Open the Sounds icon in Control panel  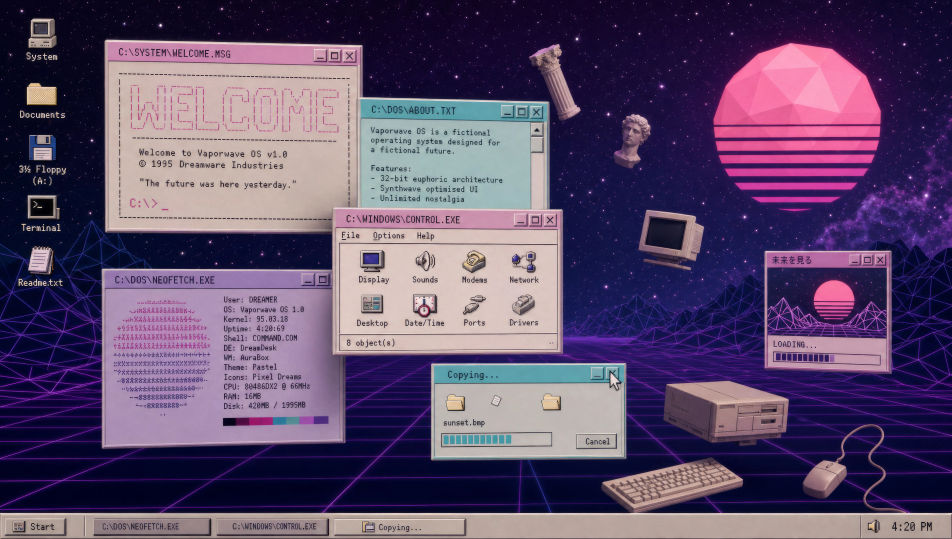pos(425,267)
